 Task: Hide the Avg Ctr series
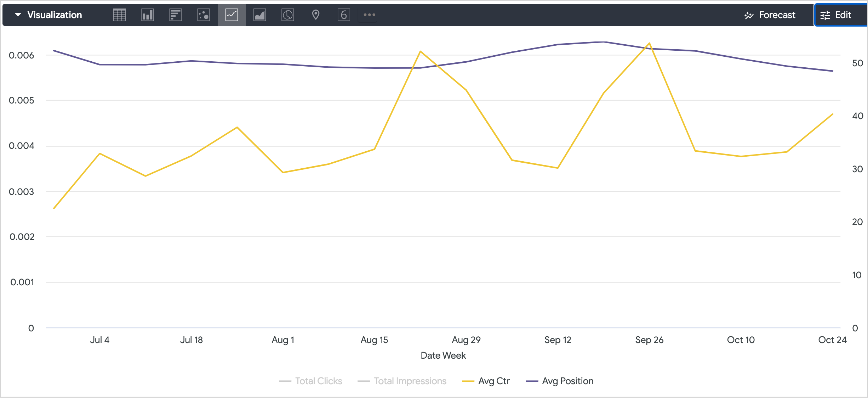493,381
